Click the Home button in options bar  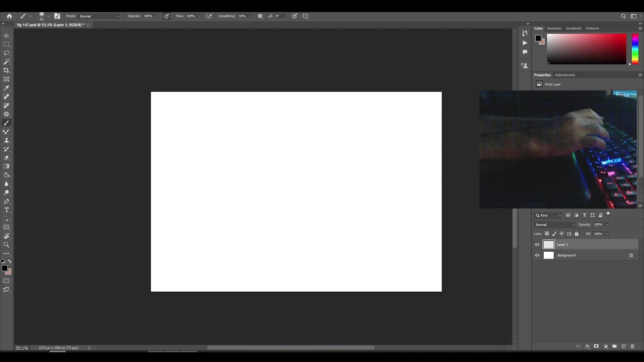9,16
